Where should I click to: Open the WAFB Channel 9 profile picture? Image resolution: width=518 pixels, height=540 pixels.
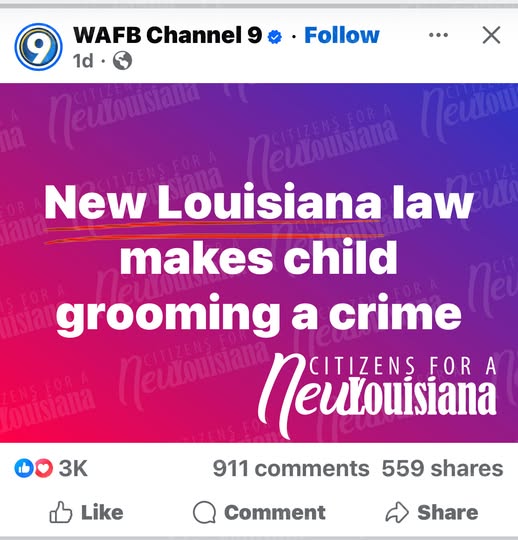(x=38, y=46)
